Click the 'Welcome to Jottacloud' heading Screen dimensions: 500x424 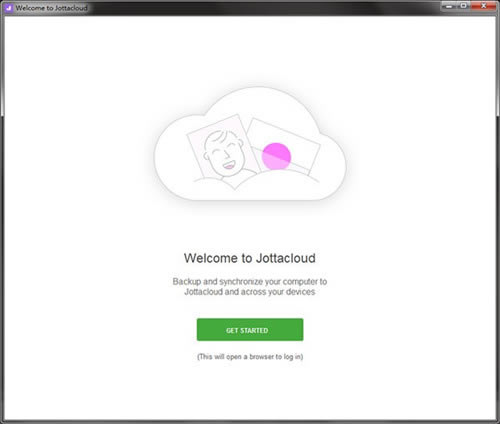[x=250, y=258]
